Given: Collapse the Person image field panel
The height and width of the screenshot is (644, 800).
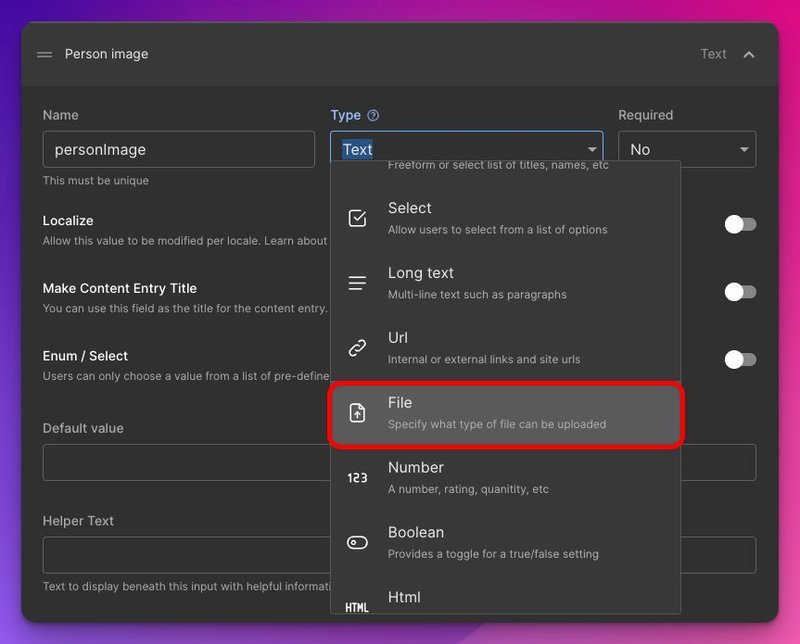Looking at the screenshot, I should coord(749,54).
